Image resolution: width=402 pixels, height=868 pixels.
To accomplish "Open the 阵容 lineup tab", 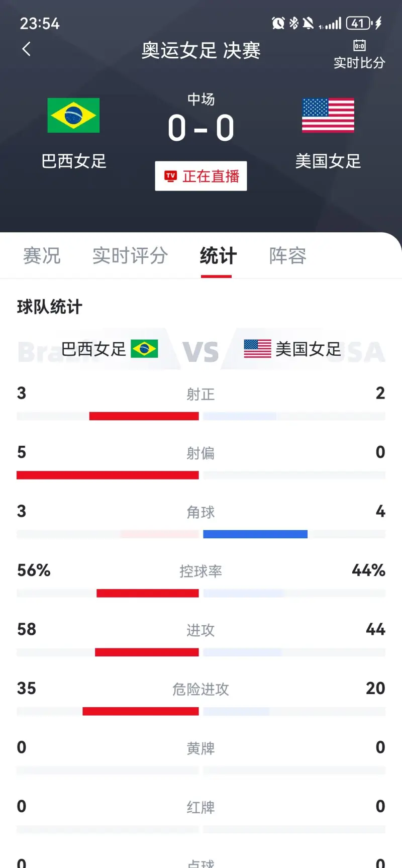I will pos(287,256).
